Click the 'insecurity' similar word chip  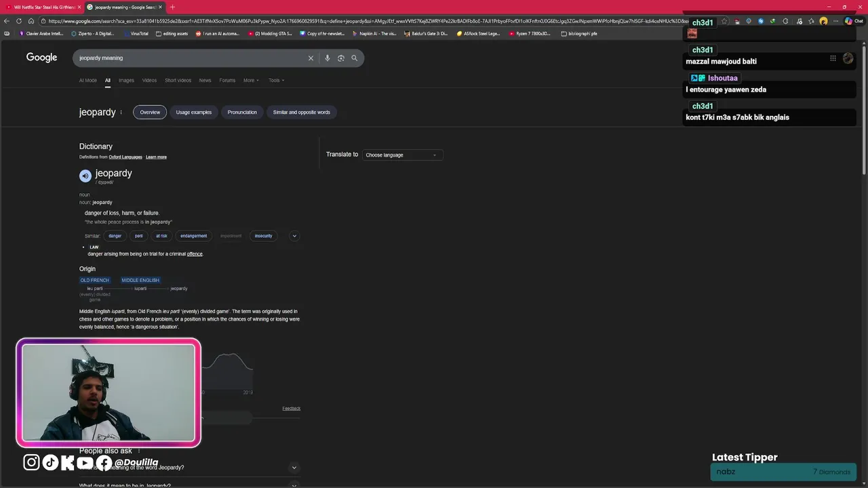click(x=263, y=236)
